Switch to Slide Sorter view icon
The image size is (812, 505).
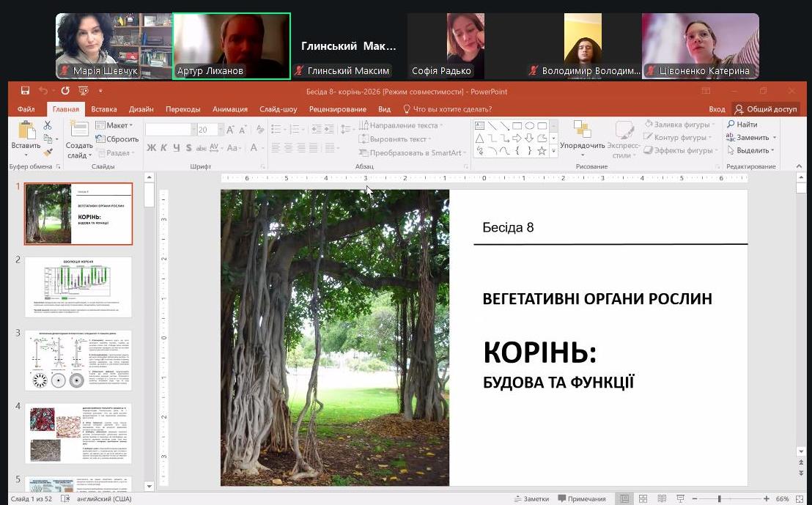point(641,499)
